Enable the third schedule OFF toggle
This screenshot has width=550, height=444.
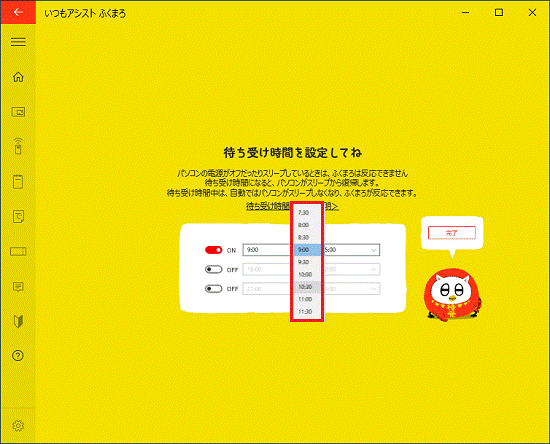point(213,289)
